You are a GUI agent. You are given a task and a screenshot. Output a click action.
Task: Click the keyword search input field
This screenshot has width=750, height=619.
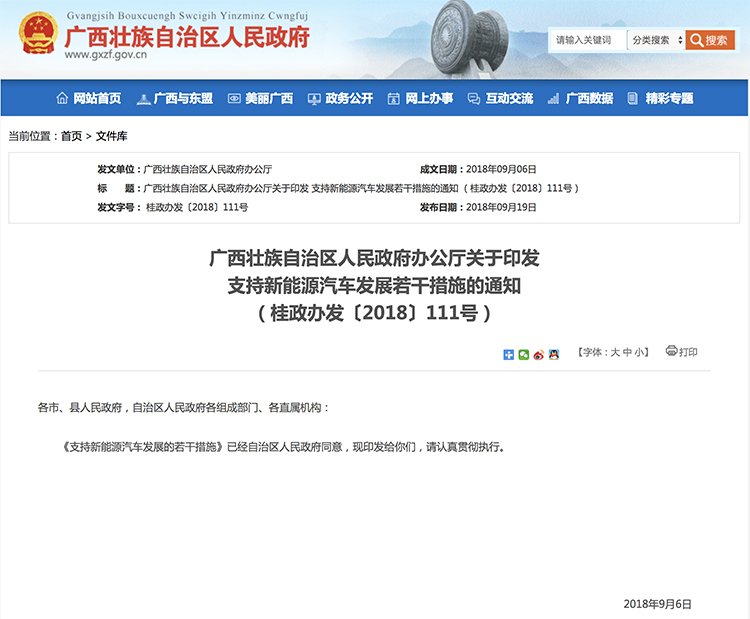[x=588, y=40]
